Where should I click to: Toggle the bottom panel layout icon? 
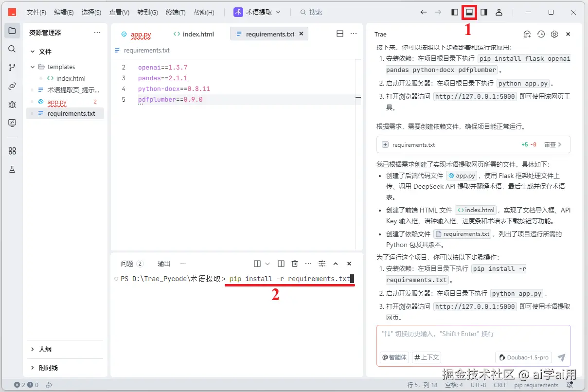[469, 12]
